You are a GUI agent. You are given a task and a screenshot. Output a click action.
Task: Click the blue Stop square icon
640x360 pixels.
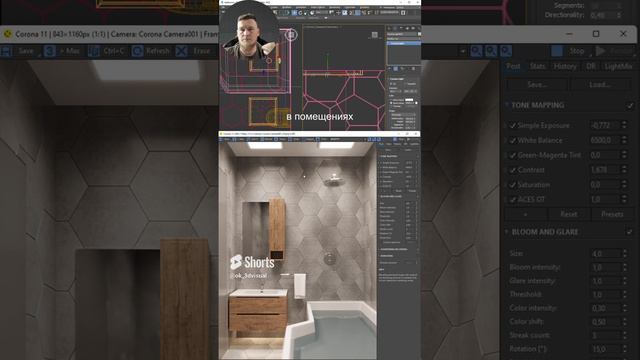(557, 51)
